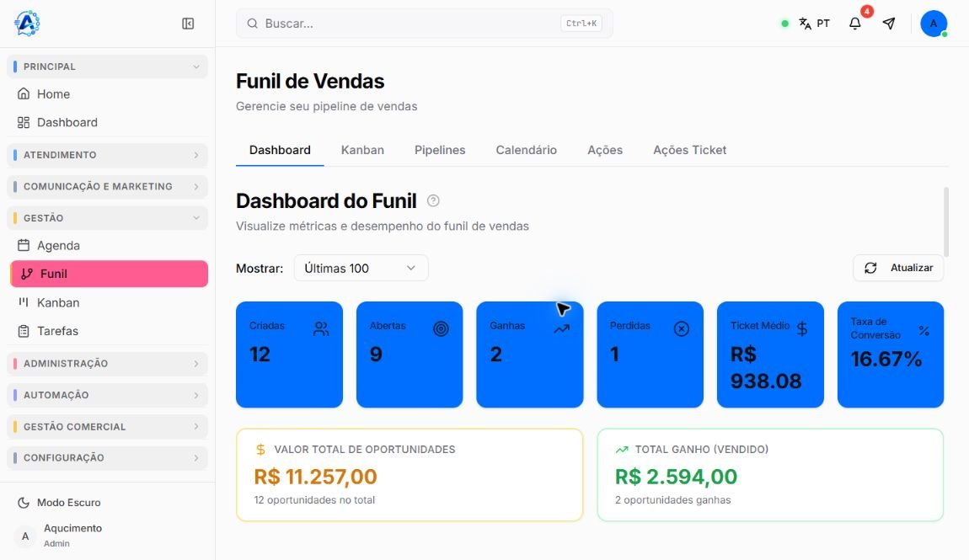Click the Kanban columns icon in the sidebar
The image size is (969, 560).
coord(24,302)
